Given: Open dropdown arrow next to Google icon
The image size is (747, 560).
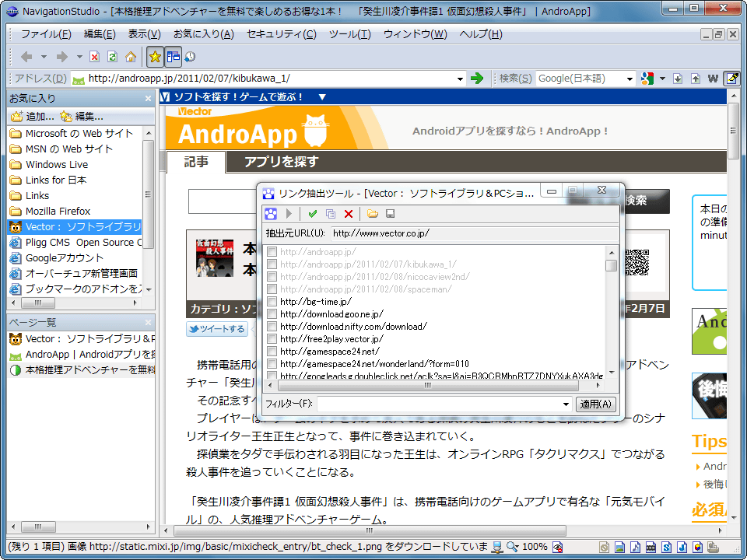Looking at the screenshot, I should click(662, 79).
